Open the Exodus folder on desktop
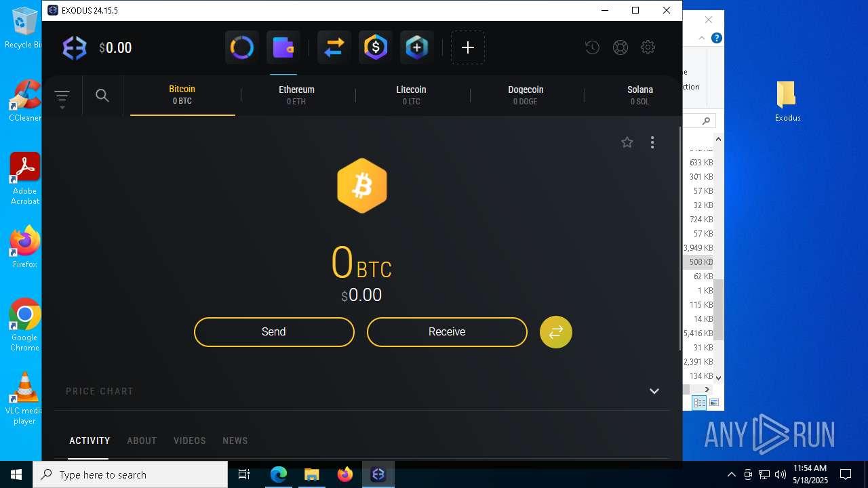 787,102
